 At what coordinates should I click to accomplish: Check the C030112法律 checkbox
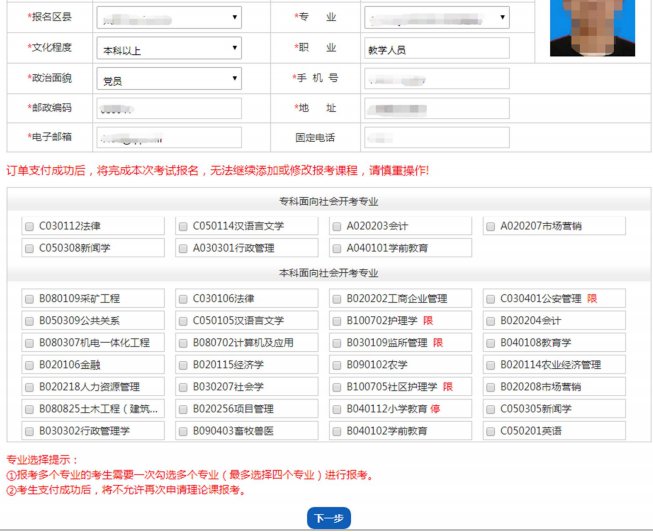28,226
